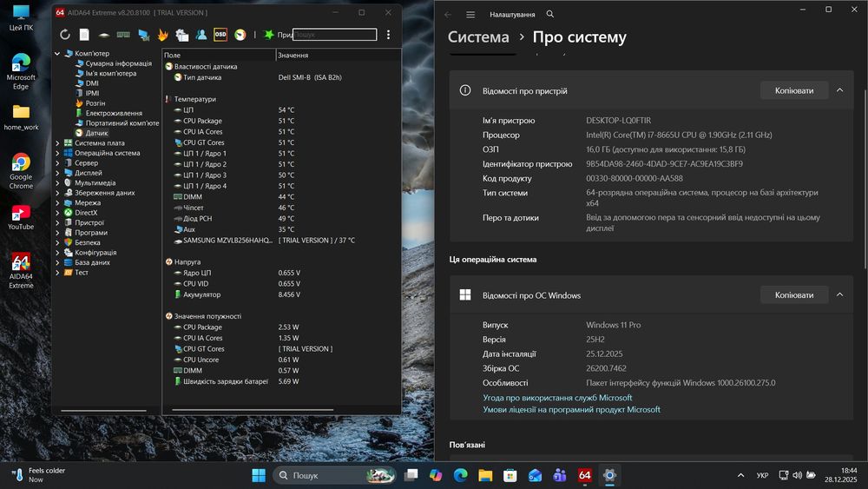Click the Поле column header
This screenshot has height=489, width=868.
tap(219, 55)
